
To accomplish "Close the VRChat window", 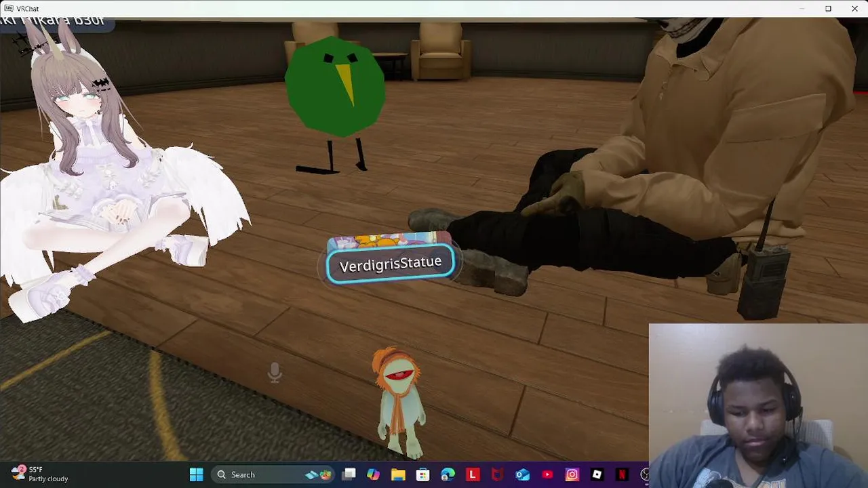I will pos(854,9).
